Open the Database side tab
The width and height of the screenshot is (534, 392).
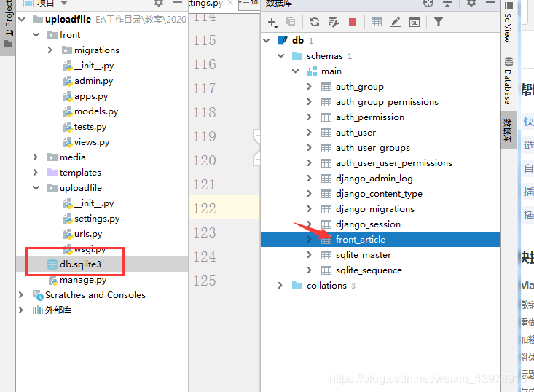click(x=508, y=82)
